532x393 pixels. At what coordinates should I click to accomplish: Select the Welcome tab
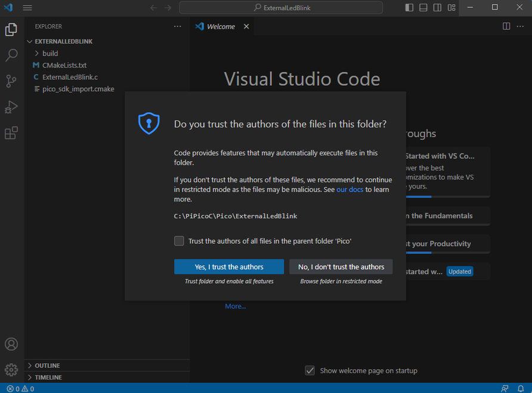click(x=222, y=26)
